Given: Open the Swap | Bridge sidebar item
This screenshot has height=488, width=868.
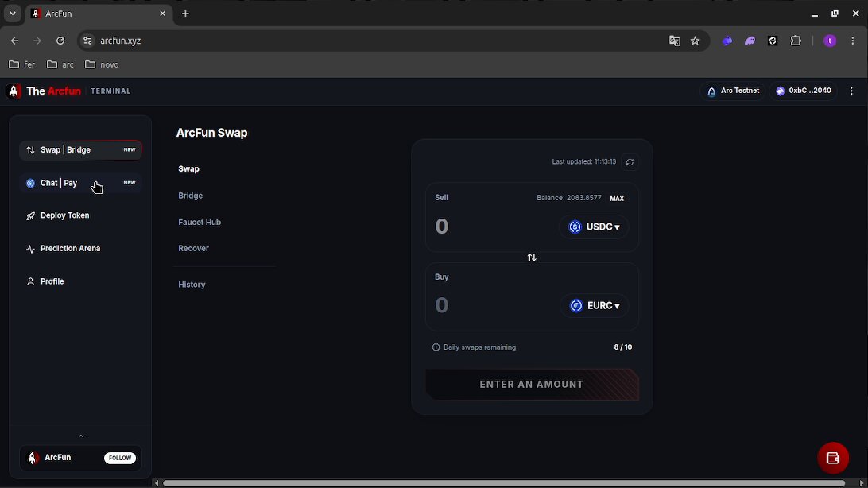Looking at the screenshot, I should [81, 150].
